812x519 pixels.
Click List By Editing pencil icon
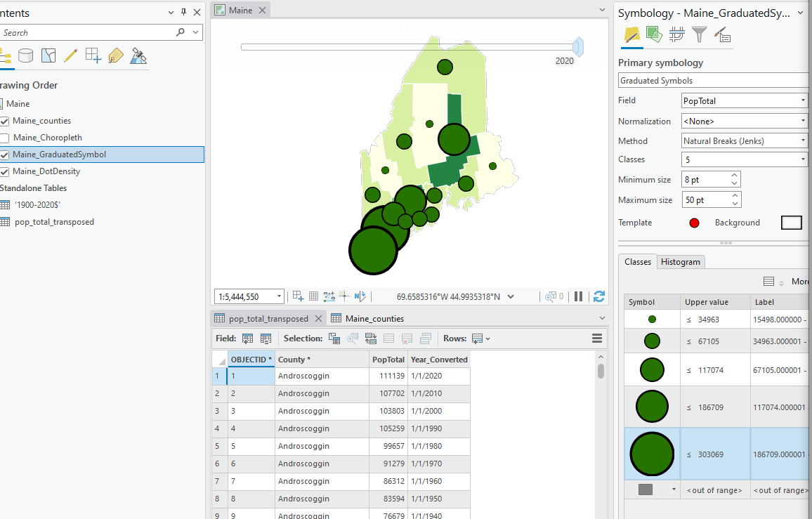70,56
